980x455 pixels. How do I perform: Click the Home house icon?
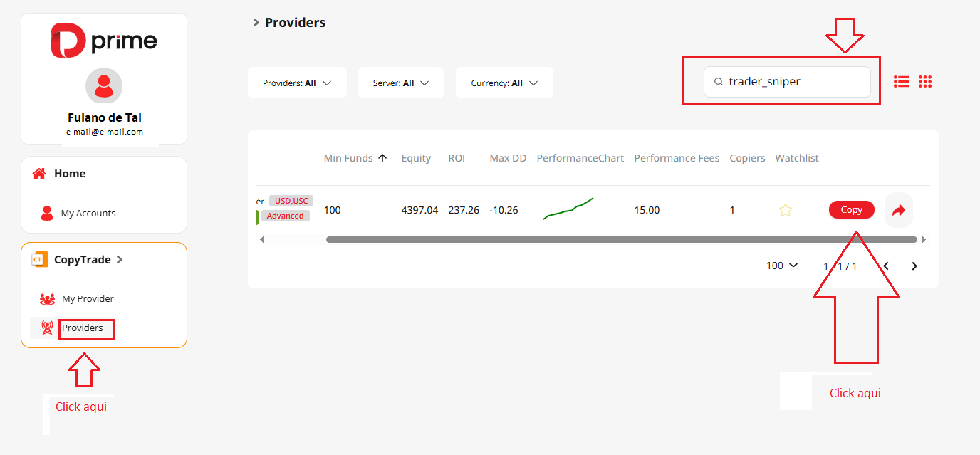coord(40,174)
